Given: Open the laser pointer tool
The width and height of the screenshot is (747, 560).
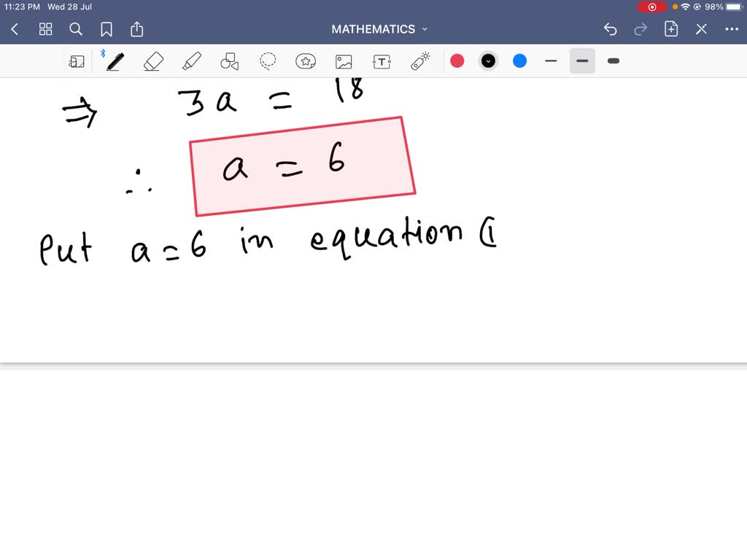Looking at the screenshot, I should click(x=419, y=61).
